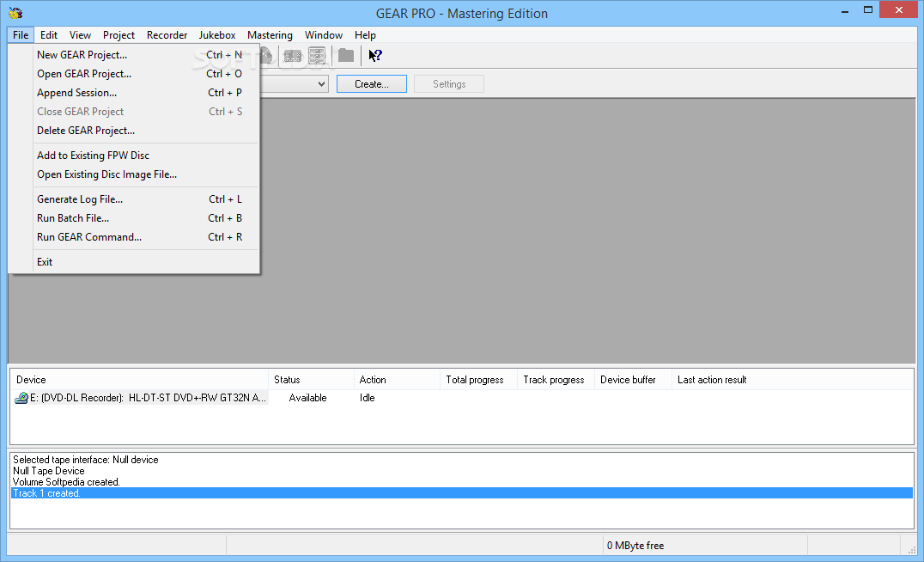Click the Available status cell
Image resolution: width=924 pixels, height=562 pixels.
[x=307, y=398]
